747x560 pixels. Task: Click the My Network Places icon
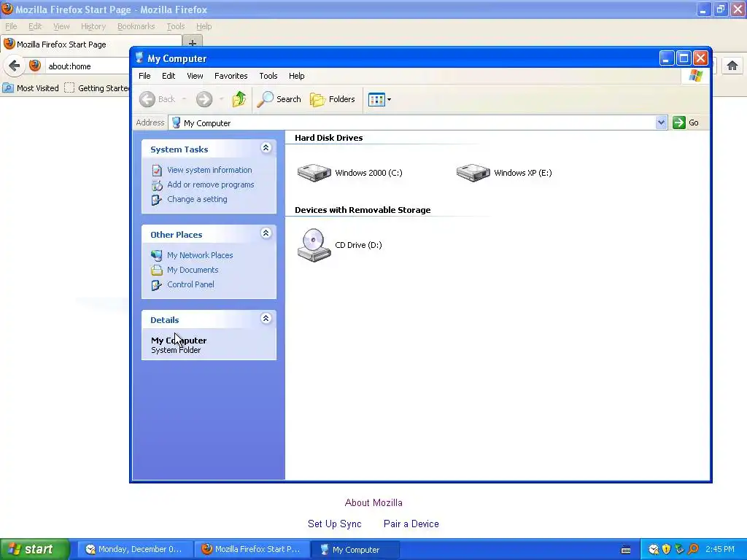click(157, 255)
